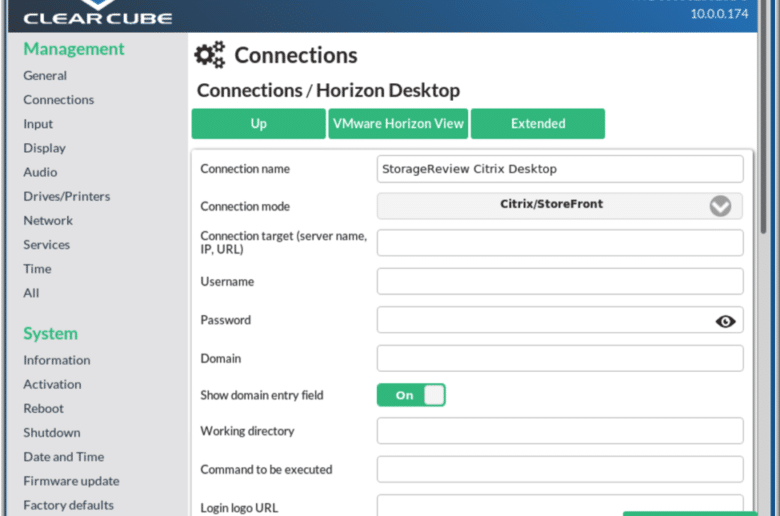The image size is (780, 516).
Task: Select Shutdown in System list
Action: click(52, 432)
